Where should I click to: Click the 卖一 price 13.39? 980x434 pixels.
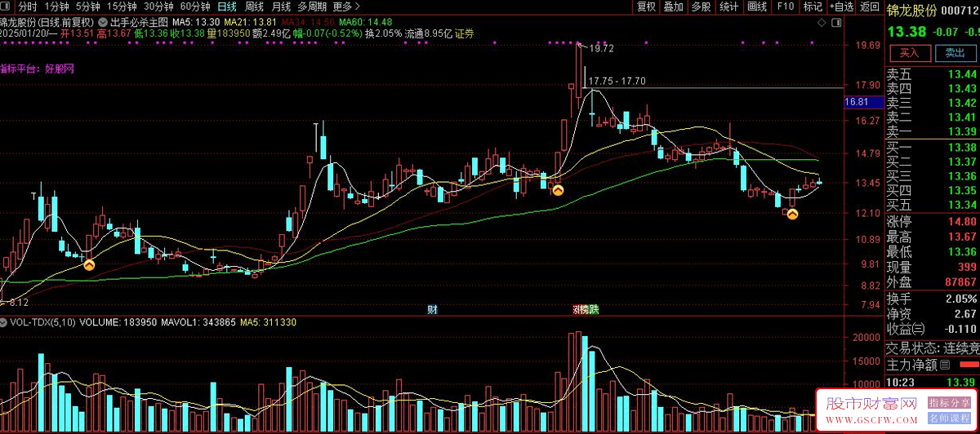pyautogui.click(x=962, y=131)
